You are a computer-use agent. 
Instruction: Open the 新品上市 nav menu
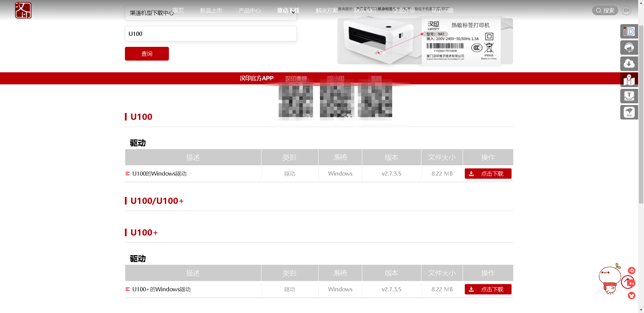[211, 10]
